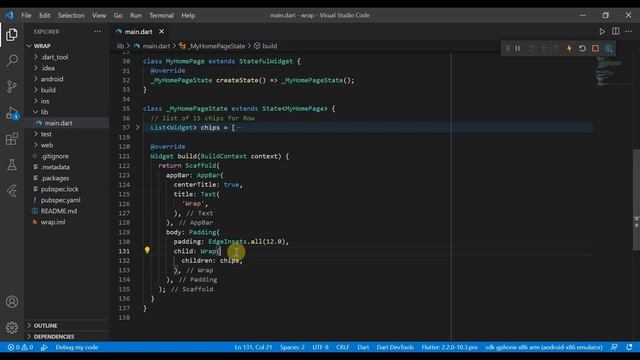Expand the build folder

[x=48, y=90]
